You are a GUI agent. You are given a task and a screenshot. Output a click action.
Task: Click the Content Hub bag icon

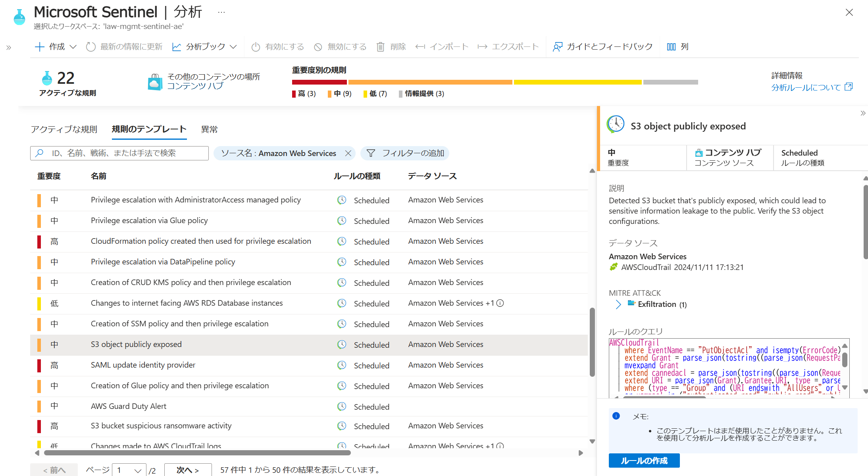155,82
